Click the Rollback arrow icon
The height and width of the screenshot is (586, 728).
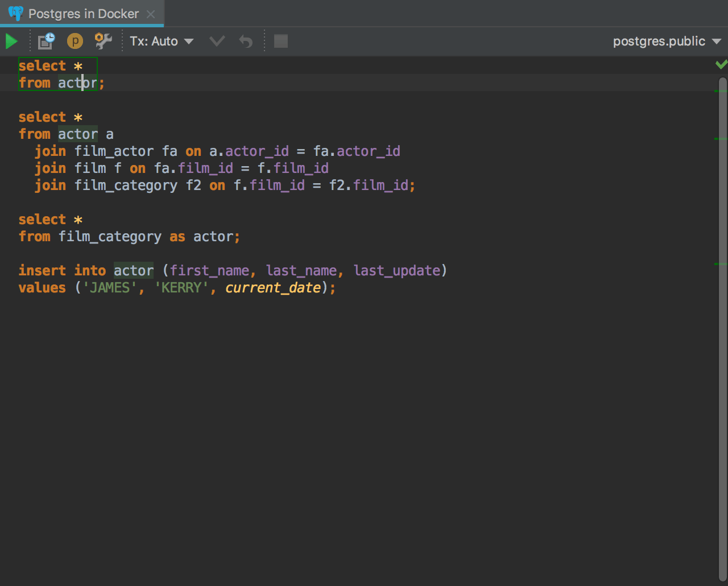point(246,42)
